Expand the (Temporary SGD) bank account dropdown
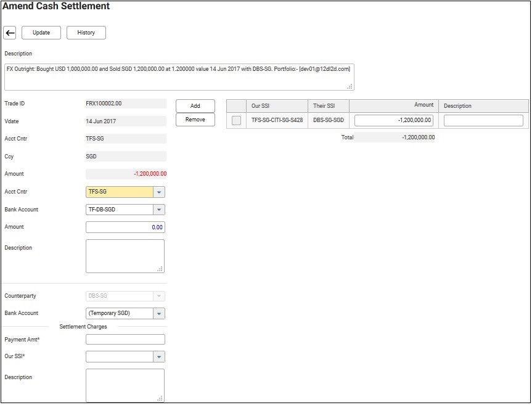 click(159, 313)
